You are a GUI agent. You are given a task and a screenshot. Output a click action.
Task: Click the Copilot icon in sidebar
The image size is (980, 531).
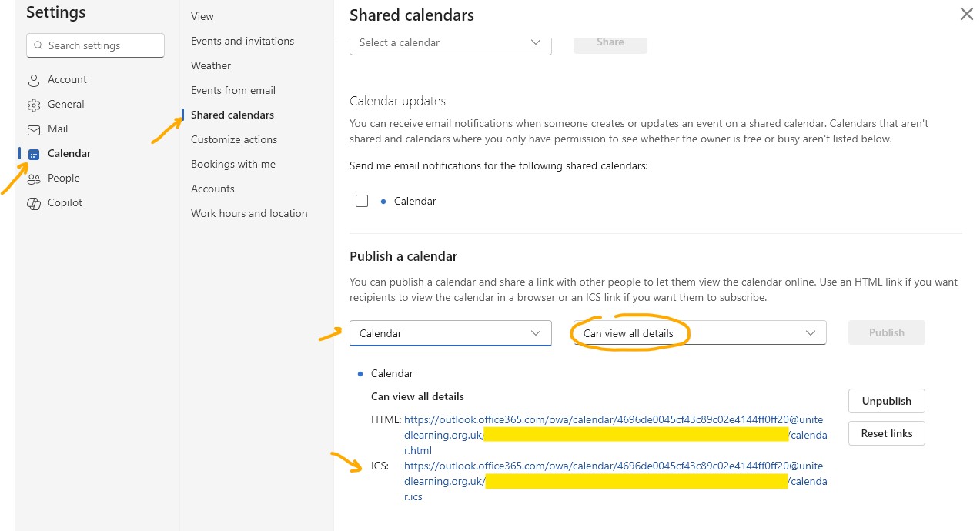34,203
